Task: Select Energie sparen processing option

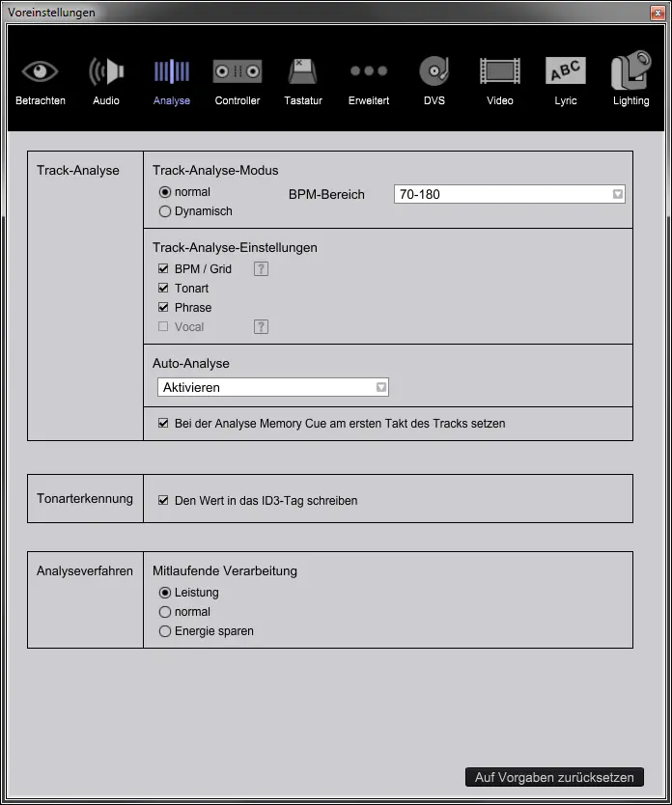Action: point(165,631)
